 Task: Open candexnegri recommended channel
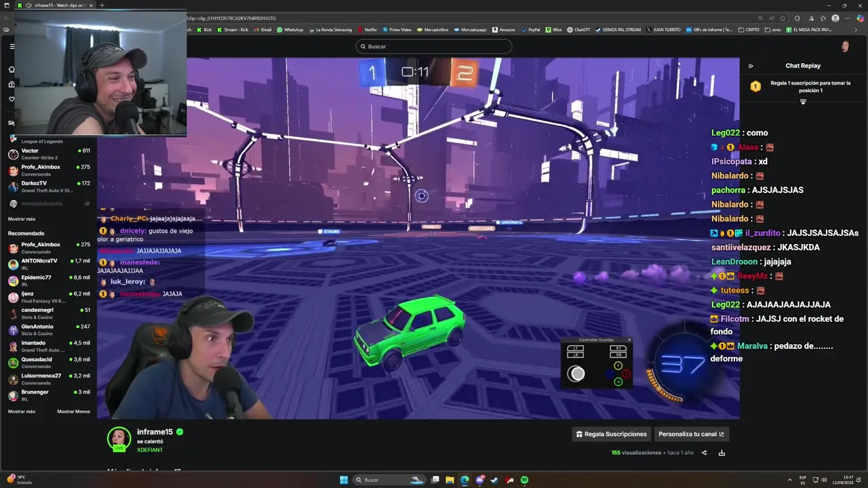tap(48, 313)
